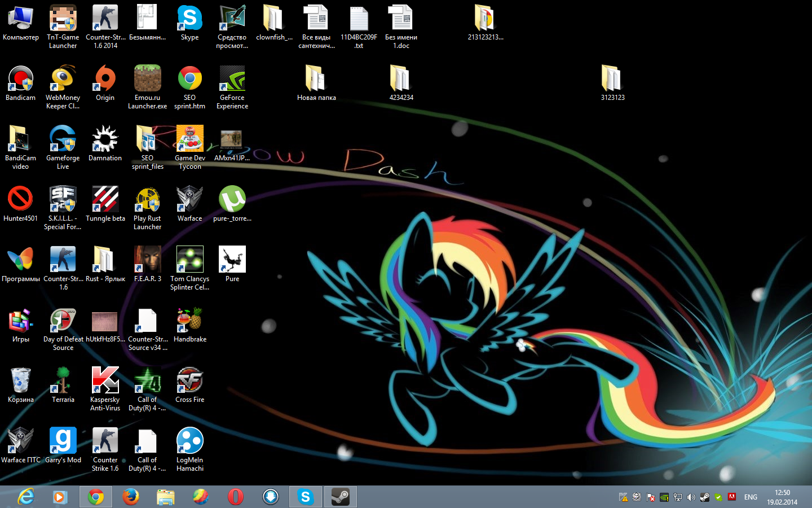
Task: Launch the Pure game shortcut
Action: [x=232, y=265]
